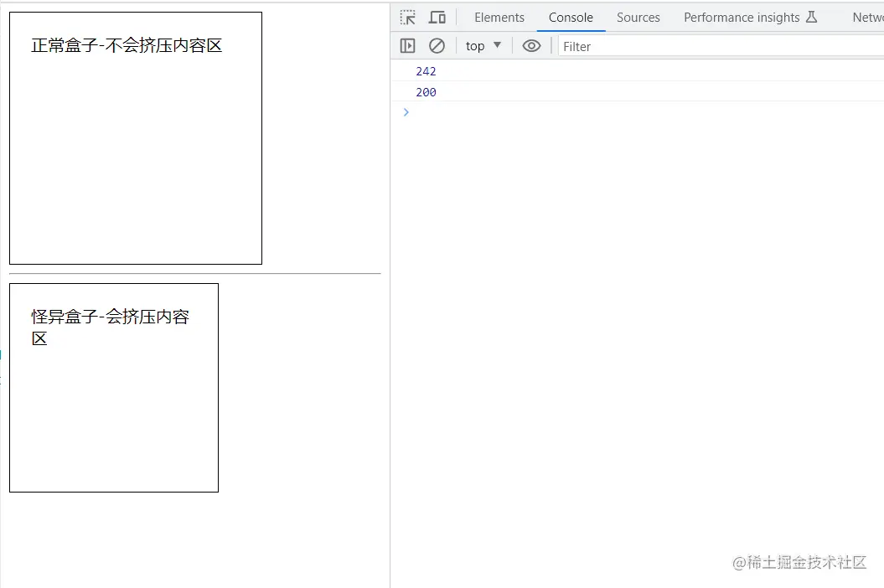Select the logged value 242
884x588 pixels.
(426, 71)
